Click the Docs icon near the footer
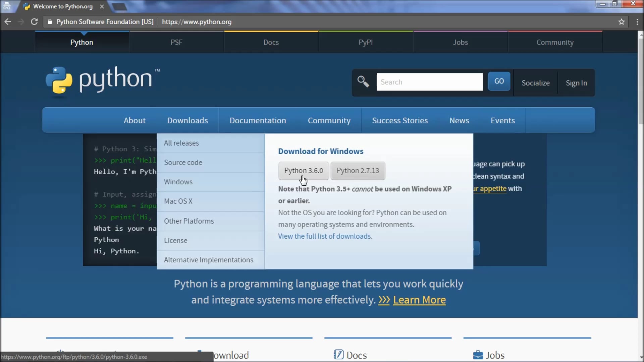 [339, 355]
